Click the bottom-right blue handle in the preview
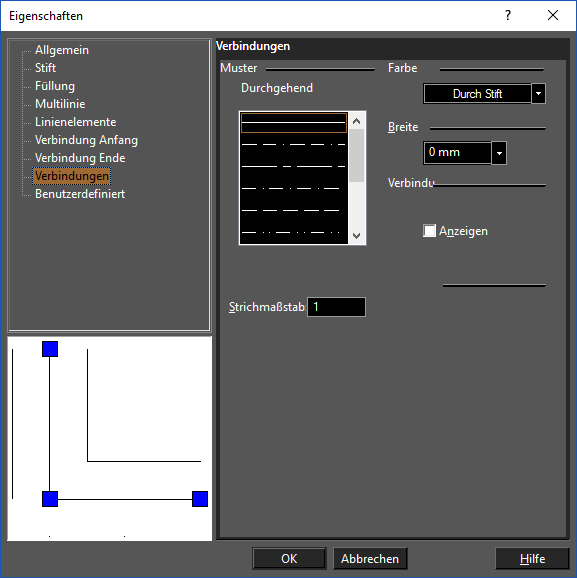 200,499
